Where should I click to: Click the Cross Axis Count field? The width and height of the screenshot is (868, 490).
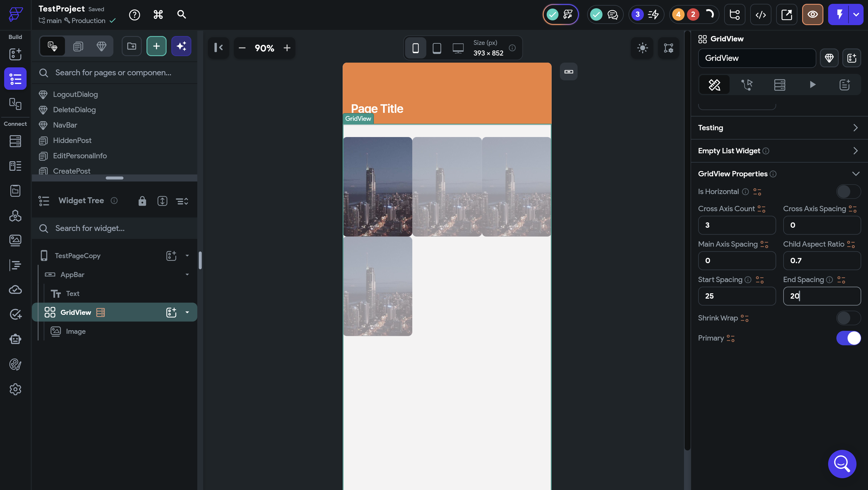coord(737,225)
